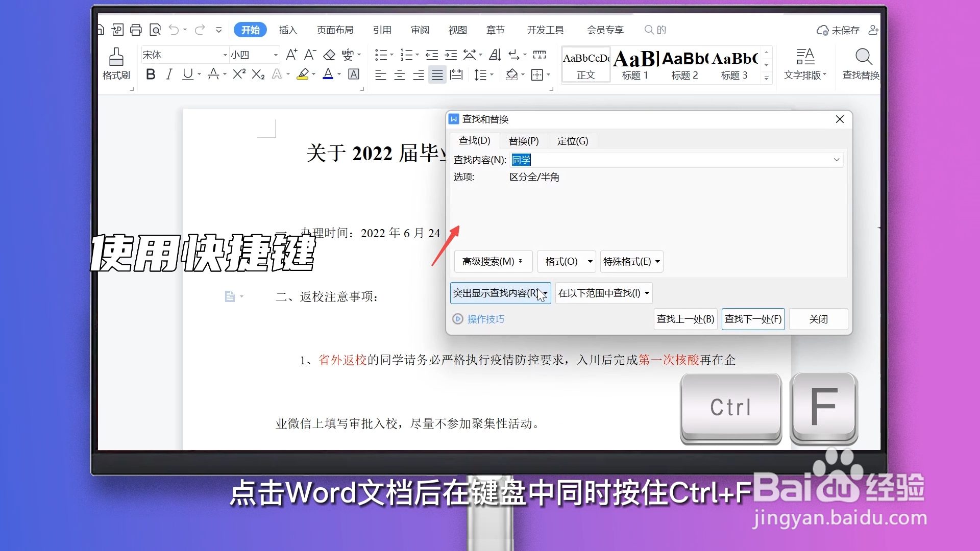Toggle bold formatting
980x551 pixels.
point(150,74)
